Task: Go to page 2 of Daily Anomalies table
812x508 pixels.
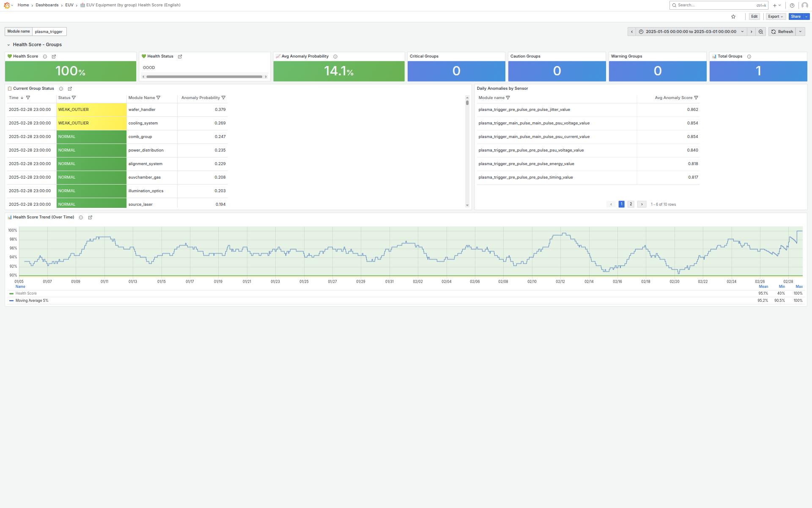Action: (631, 204)
